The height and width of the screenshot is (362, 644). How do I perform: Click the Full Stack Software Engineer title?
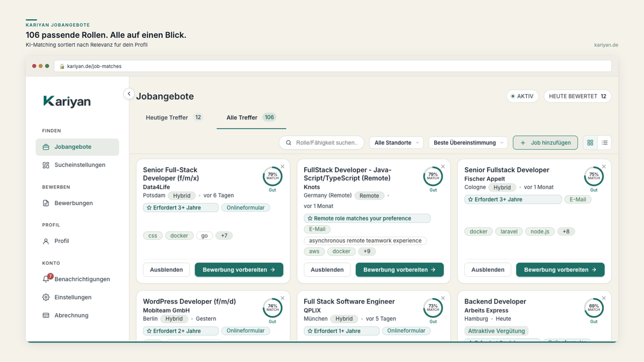click(349, 302)
